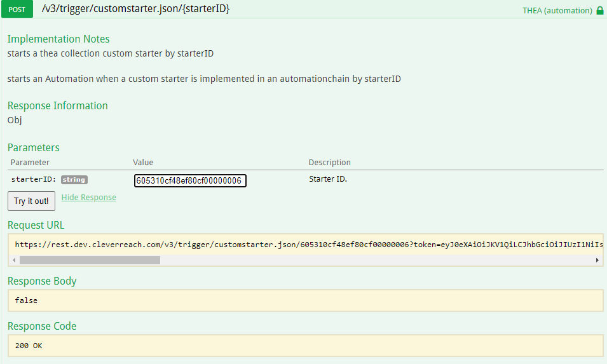Click the Obj response type text
607x364 pixels.
15,120
